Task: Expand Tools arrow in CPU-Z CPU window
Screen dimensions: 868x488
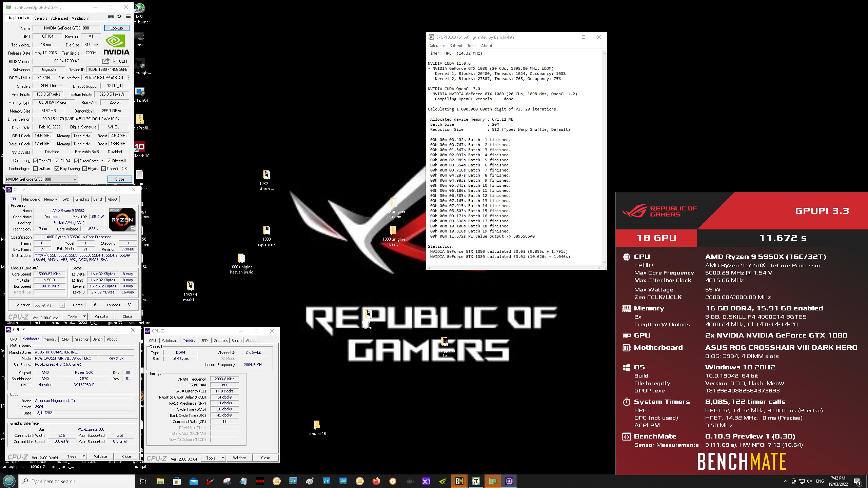Action: (x=84, y=317)
